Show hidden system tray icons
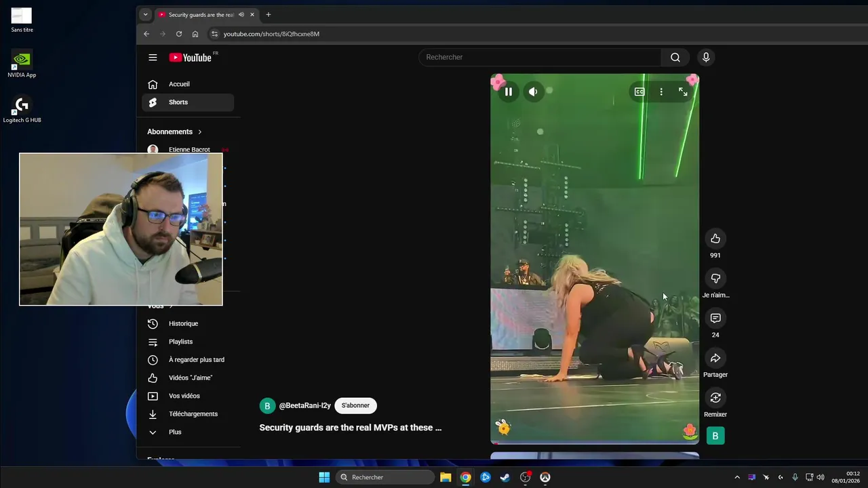This screenshot has width=868, height=488. pyautogui.click(x=737, y=477)
